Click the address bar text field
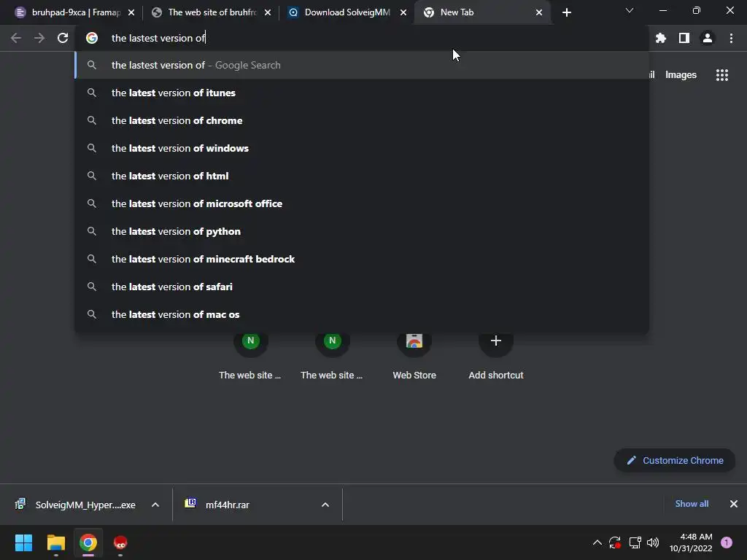 pyautogui.click(x=362, y=38)
